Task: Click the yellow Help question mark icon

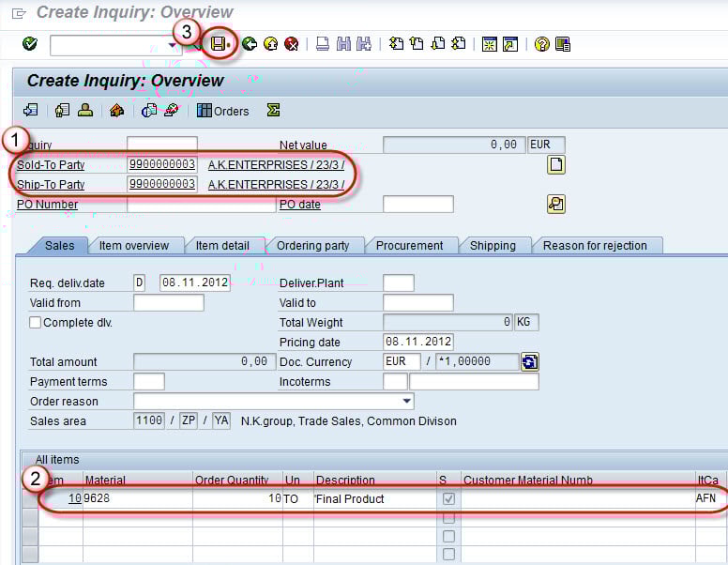Action: click(541, 44)
